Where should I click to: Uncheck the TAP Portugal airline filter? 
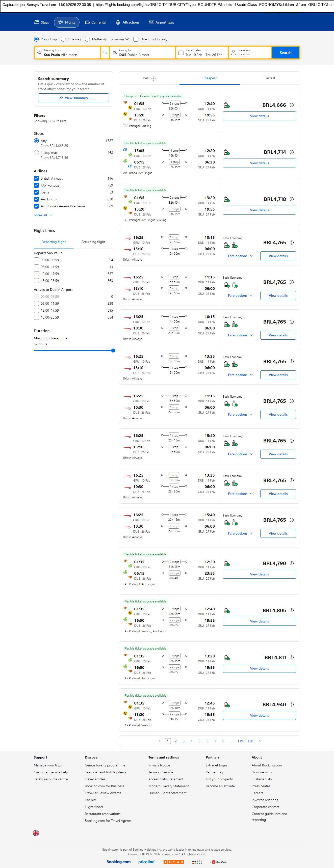click(36, 185)
